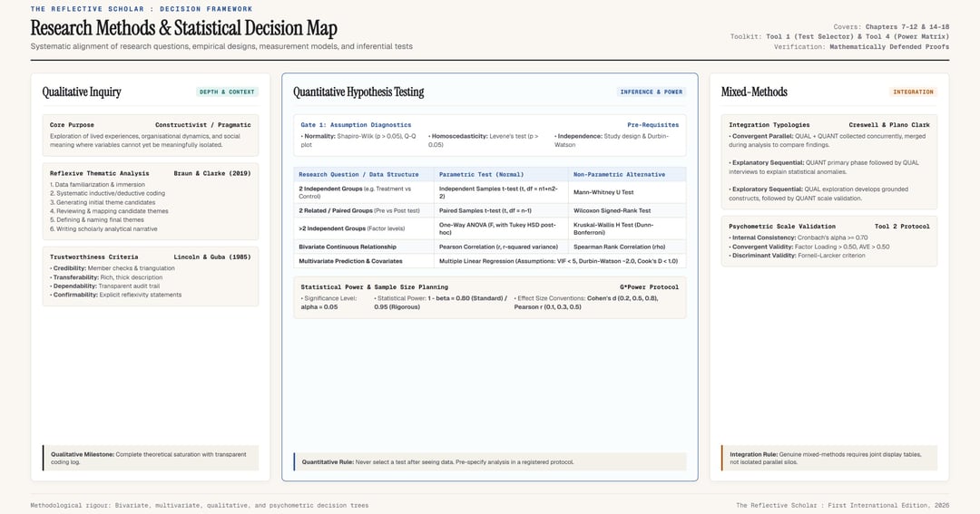The image size is (980, 514).
Task: Click 'Gate 1: Assumption Diagnostics' heading
Action: pyautogui.click(x=356, y=125)
